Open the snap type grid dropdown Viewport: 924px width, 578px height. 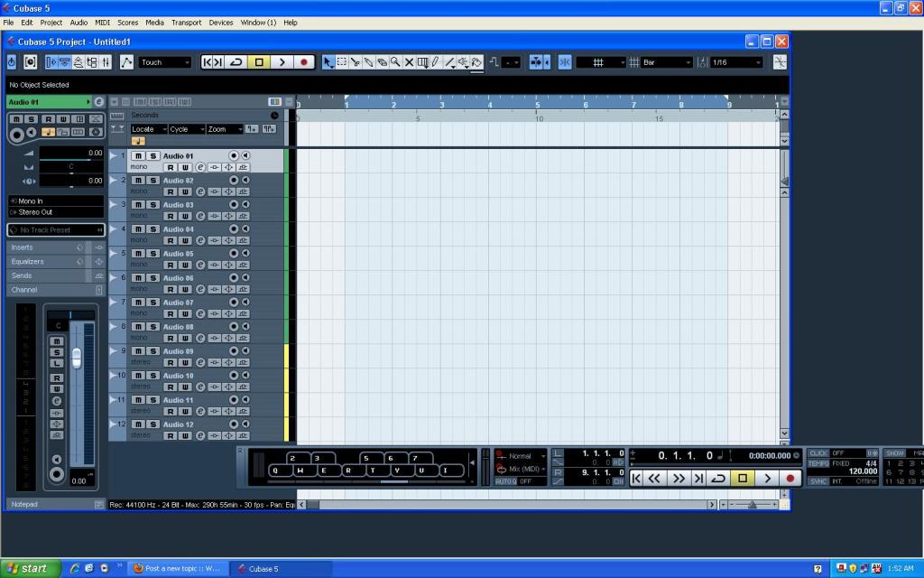click(600, 62)
